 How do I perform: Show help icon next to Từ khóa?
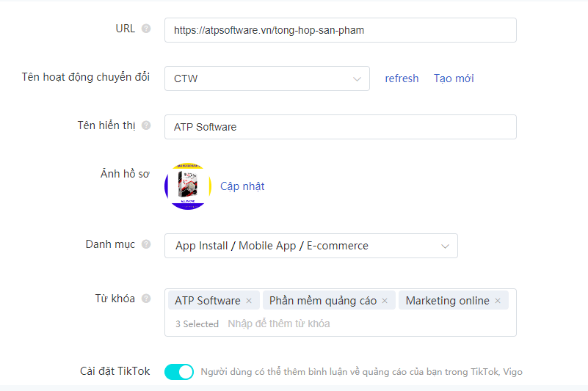pyautogui.click(x=146, y=299)
